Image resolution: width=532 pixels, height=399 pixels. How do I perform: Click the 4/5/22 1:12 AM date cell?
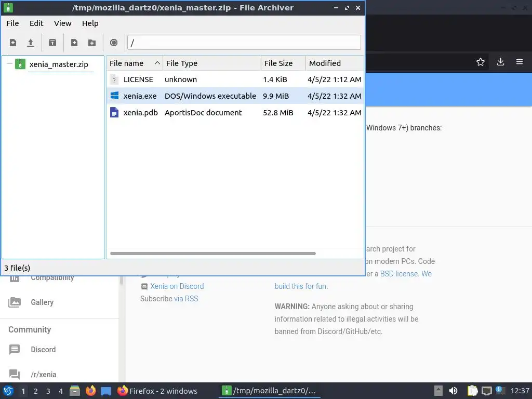(x=334, y=79)
